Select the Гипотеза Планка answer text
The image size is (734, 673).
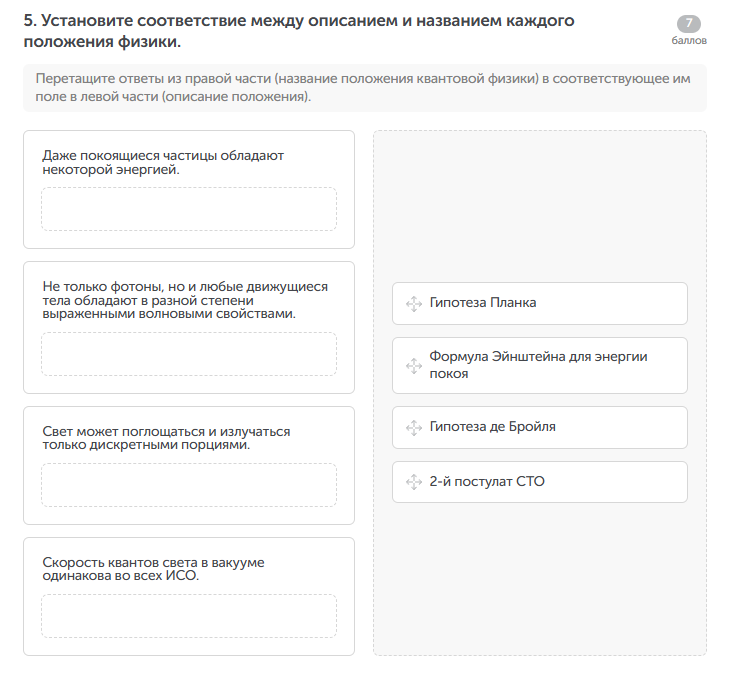(482, 303)
